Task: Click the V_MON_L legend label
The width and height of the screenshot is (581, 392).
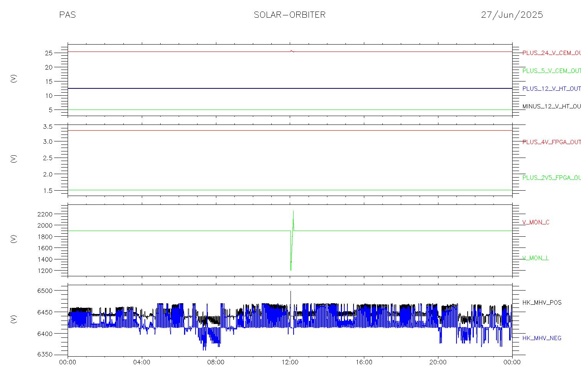Action: pyautogui.click(x=535, y=258)
